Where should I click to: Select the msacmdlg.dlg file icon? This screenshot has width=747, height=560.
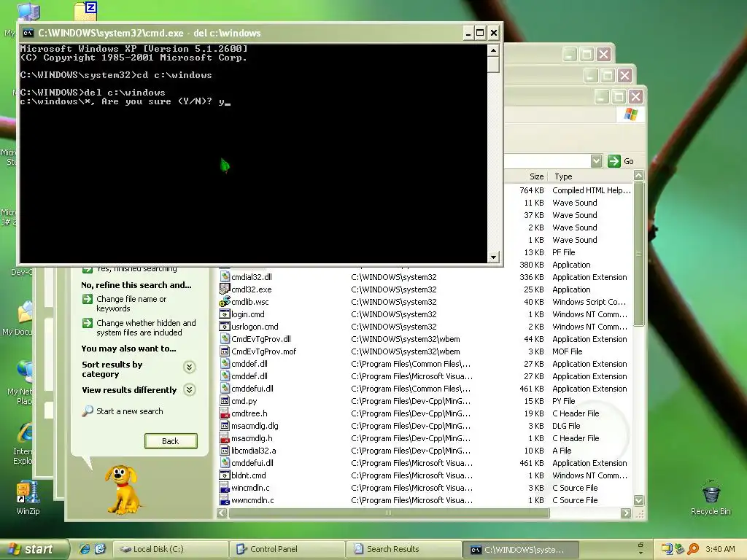coord(225,425)
